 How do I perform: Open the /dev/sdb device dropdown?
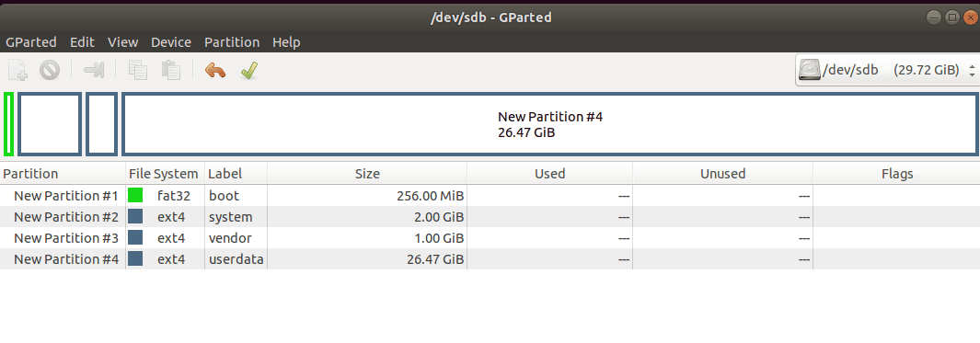(x=886, y=70)
